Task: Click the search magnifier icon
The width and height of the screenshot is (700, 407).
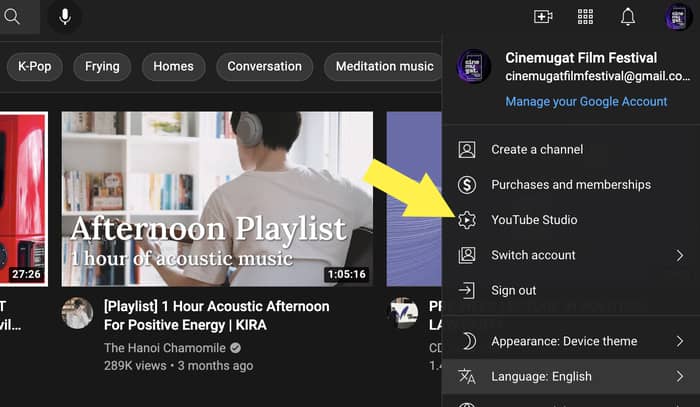Action: tap(12, 17)
